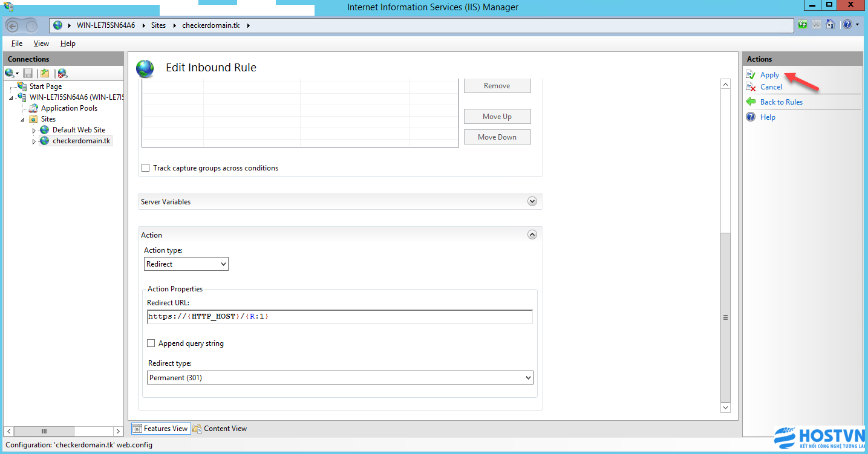The image size is (868, 454).
Task: Click the Move Up button
Action: coord(497,117)
